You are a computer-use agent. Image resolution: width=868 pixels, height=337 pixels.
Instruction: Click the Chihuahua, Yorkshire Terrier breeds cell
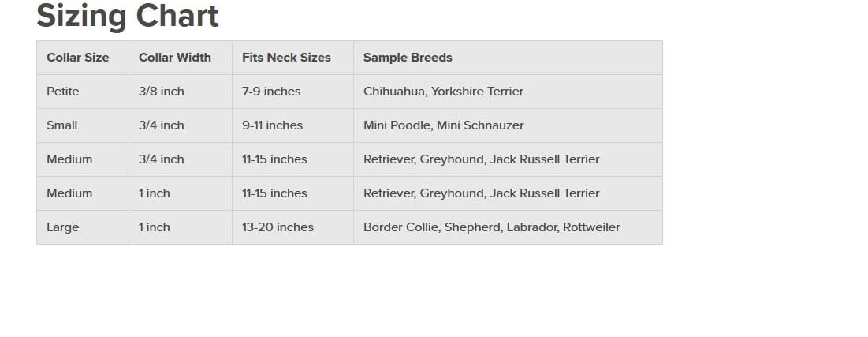pos(443,92)
